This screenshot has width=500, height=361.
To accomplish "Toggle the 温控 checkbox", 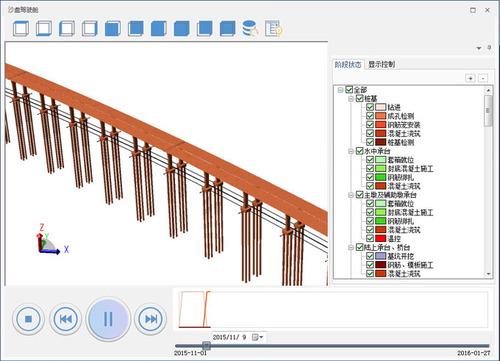I will [370, 238].
